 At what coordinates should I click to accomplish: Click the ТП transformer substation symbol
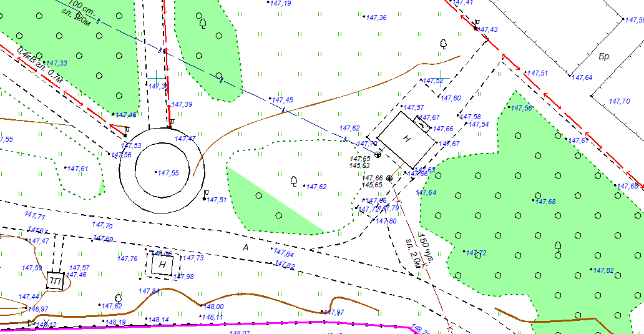56,282
